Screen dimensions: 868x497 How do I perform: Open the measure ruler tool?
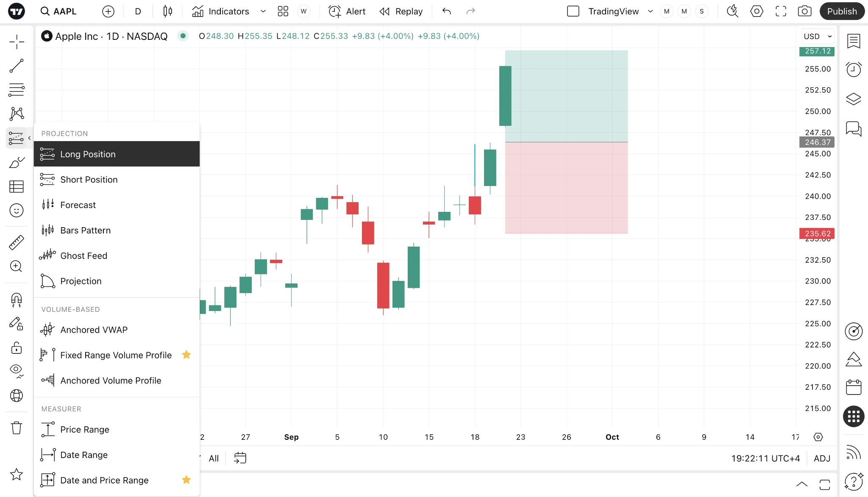17,242
